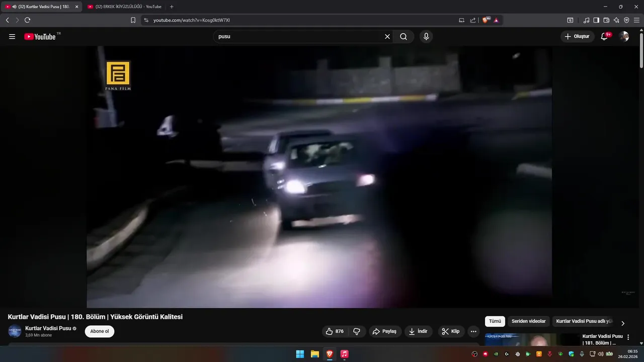Screen dimensions: 644x362
Task: Click the video player to pause
Action: click(x=319, y=177)
